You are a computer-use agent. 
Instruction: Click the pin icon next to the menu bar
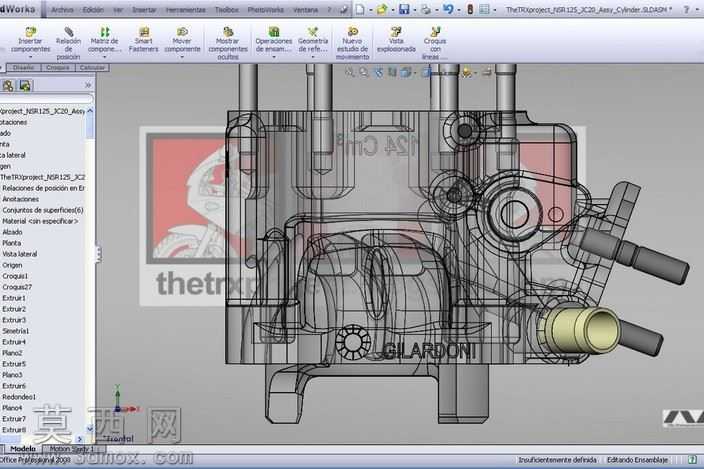(x=343, y=9)
